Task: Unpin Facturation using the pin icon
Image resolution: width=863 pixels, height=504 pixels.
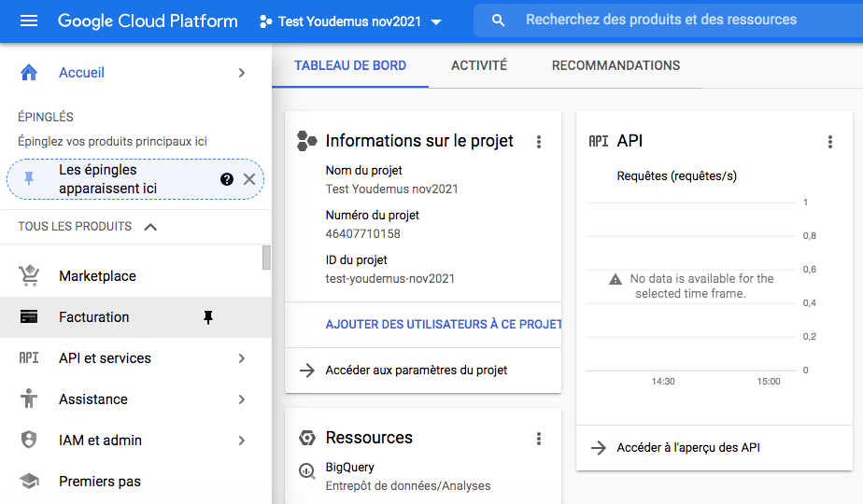Action: [208, 317]
